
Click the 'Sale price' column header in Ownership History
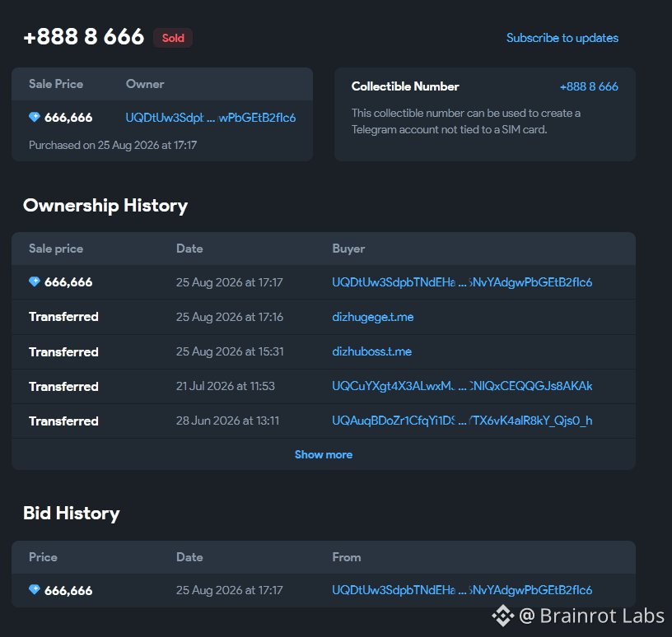[56, 249]
